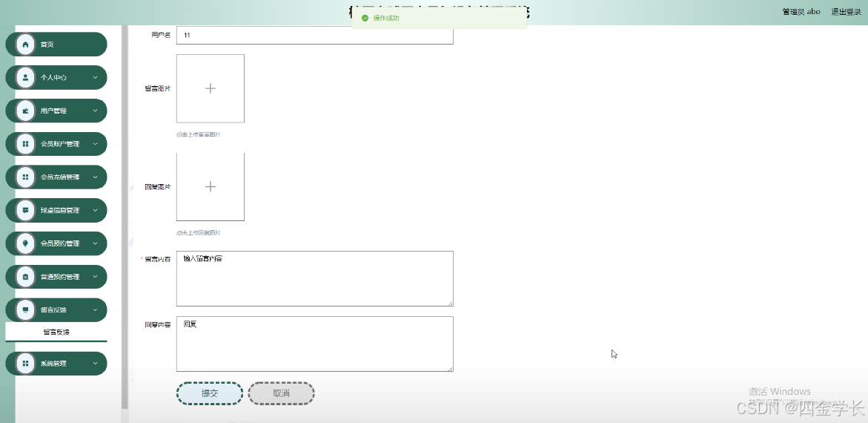This screenshot has width=868, height=423.
Task: Select the 留言反馈 submenu item
Action: pyautogui.click(x=56, y=332)
